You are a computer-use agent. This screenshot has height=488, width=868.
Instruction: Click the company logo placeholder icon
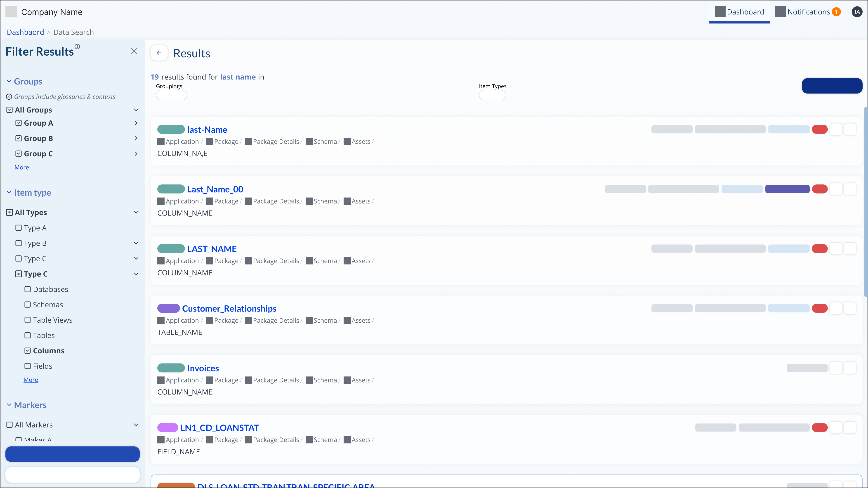[x=11, y=12]
